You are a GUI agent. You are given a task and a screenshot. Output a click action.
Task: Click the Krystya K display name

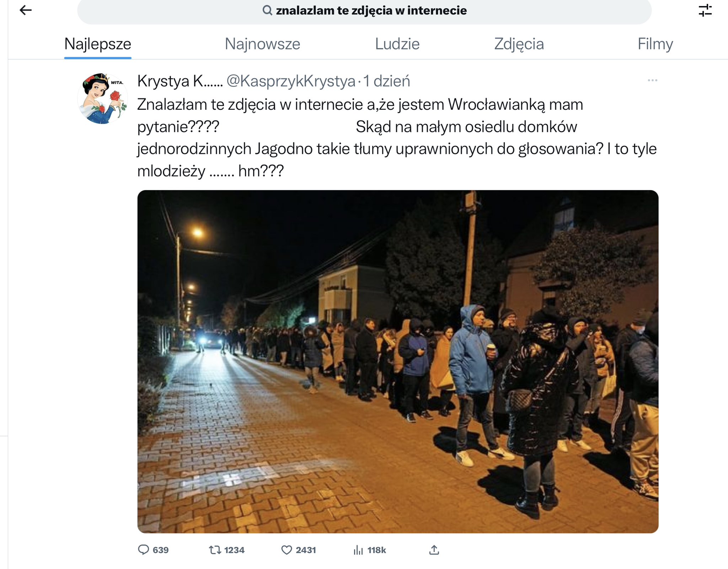click(180, 81)
